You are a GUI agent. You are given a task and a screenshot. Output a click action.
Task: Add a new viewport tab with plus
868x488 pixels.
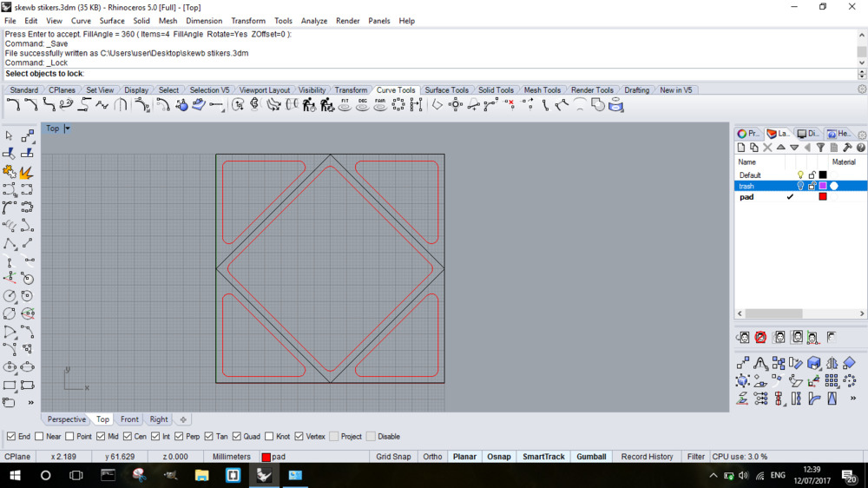[x=183, y=419]
